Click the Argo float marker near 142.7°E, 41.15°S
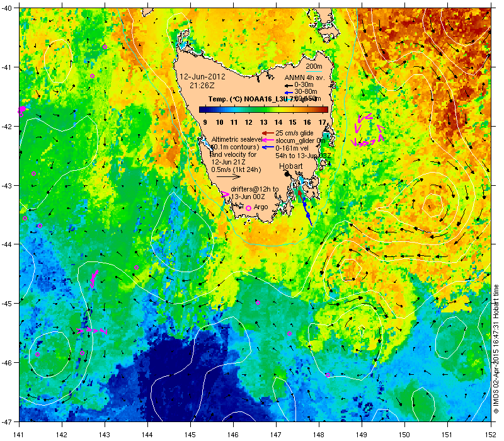 click(x=92, y=76)
